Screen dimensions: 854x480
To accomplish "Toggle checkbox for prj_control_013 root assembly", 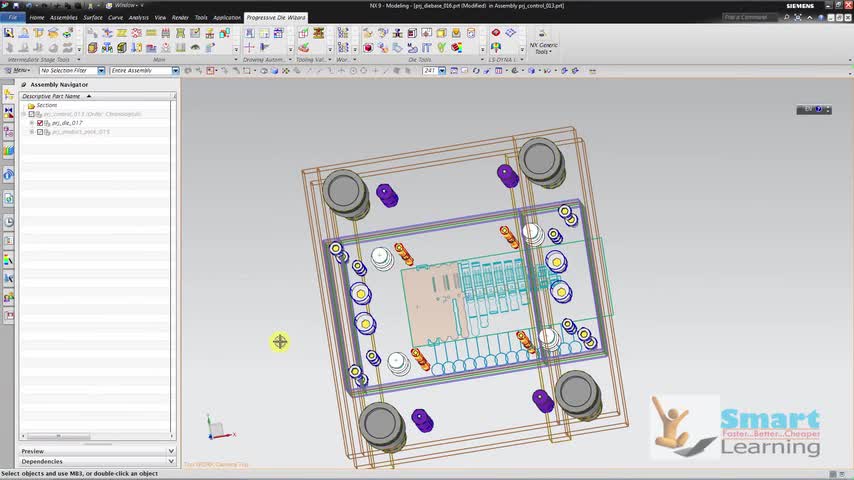I will (32, 114).
